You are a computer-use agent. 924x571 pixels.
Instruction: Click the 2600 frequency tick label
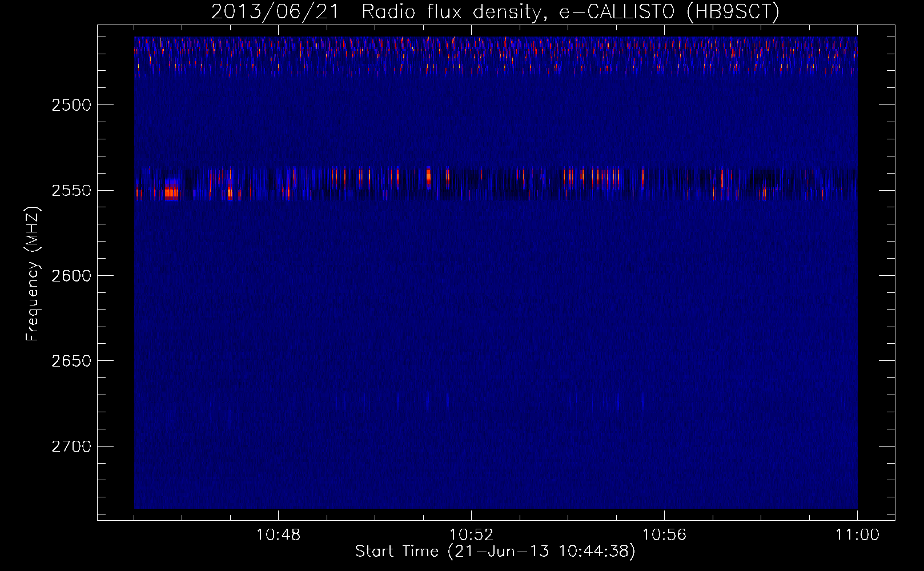point(71,276)
